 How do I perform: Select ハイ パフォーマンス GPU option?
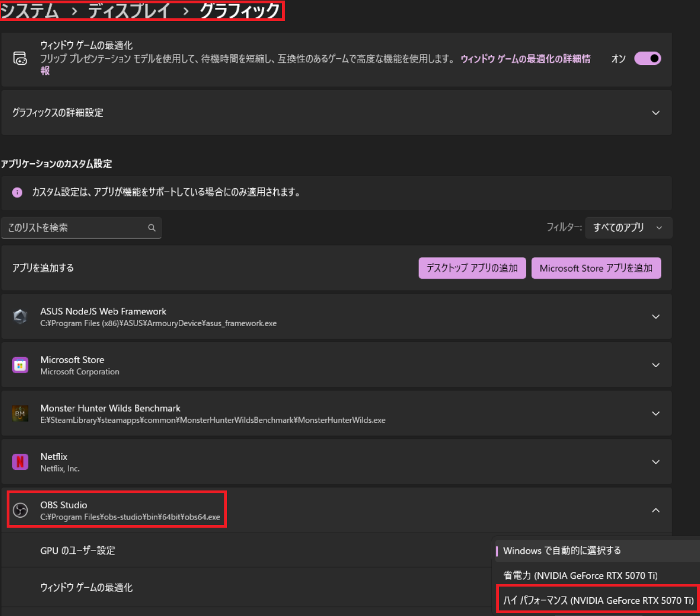[x=598, y=600]
